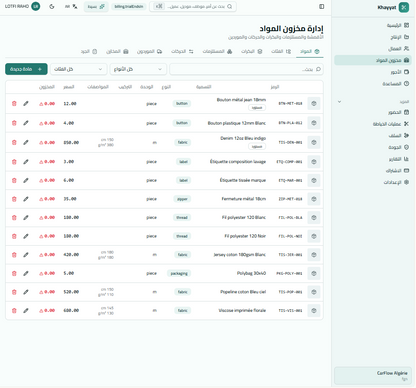The height and width of the screenshot is (388, 416).
Task: Switch to the المواد tab
Action: pos(310,51)
